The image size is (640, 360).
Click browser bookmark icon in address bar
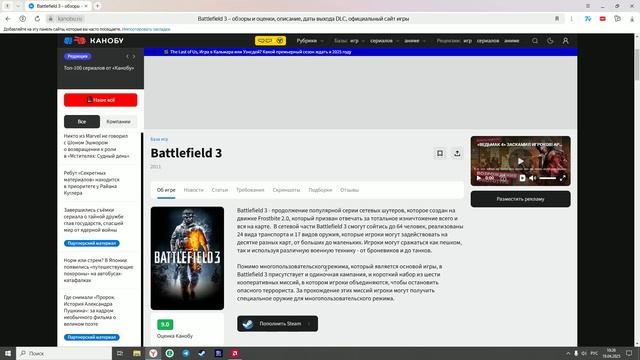pyautogui.click(x=557, y=19)
